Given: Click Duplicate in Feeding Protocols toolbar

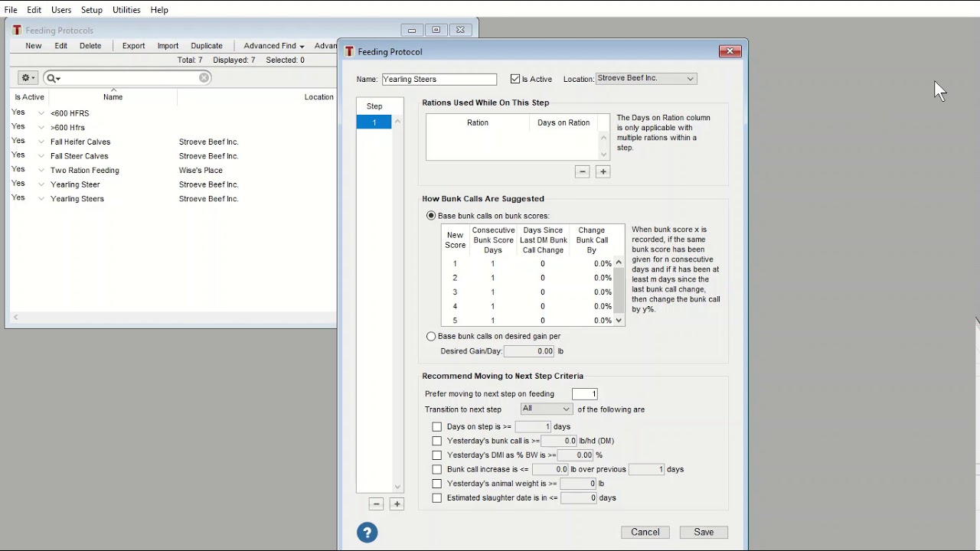Looking at the screenshot, I should 207,46.
